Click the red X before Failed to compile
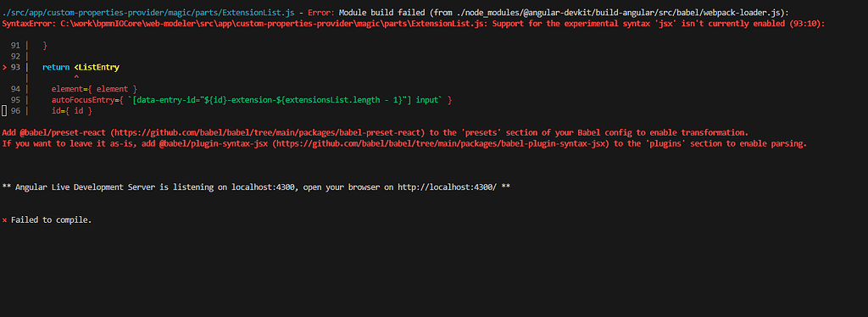Image resolution: width=868 pixels, height=317 pixels. 4,220
